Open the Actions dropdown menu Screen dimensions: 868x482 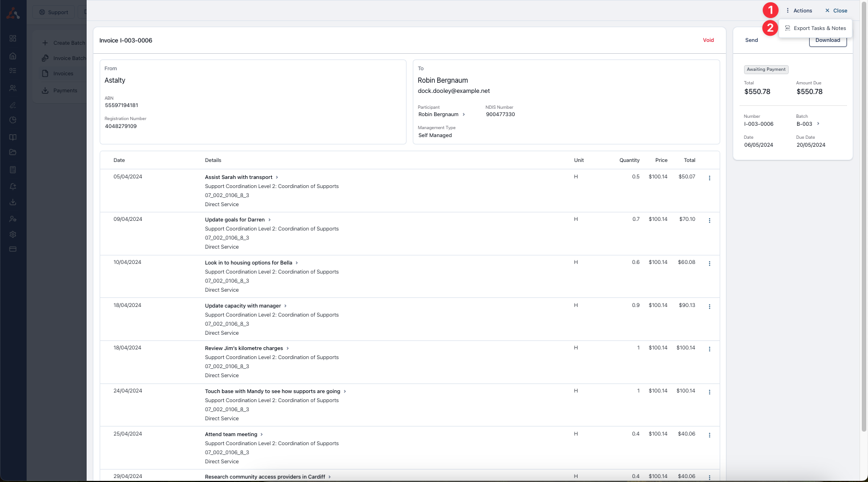(x=799, y=11)
